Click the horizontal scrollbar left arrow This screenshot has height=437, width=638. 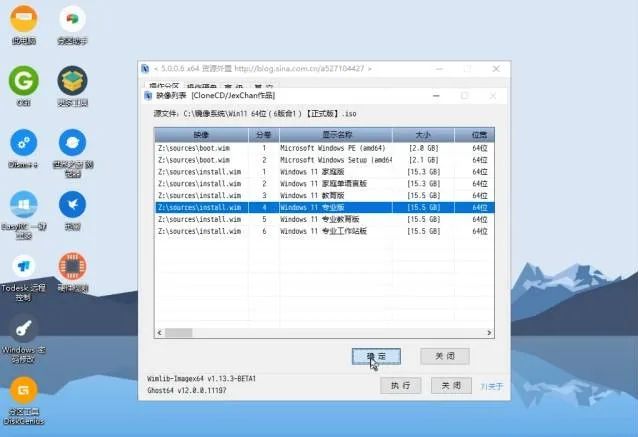click(x=160, y=333)
